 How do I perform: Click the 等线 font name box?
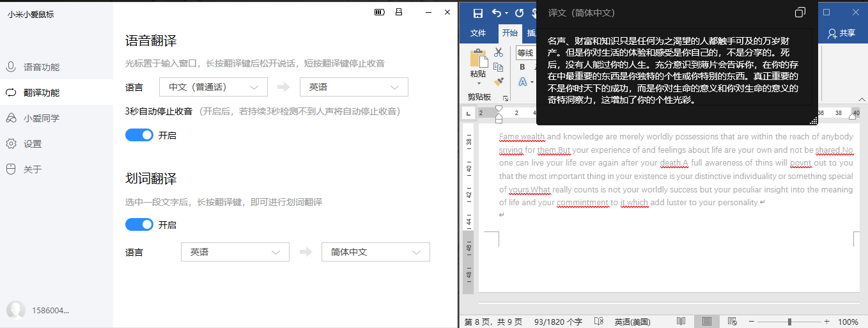pyautogui.click(x=526, y=53)
